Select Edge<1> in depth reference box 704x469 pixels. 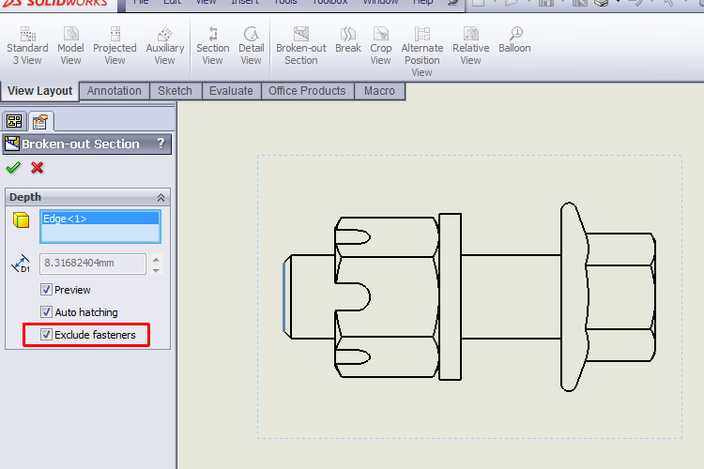[x=100, y=219]
